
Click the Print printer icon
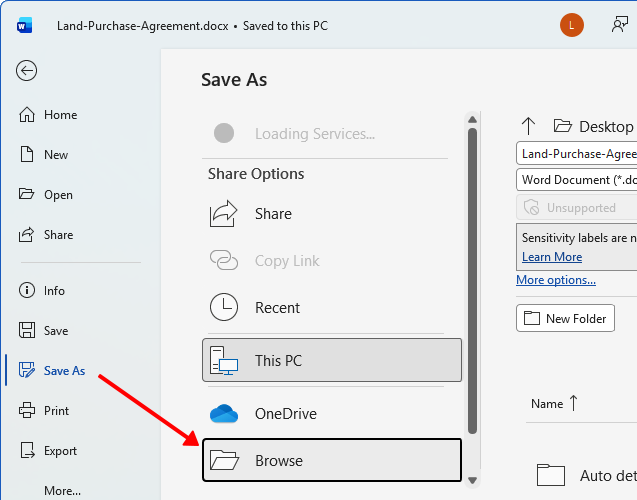point(27,410)
